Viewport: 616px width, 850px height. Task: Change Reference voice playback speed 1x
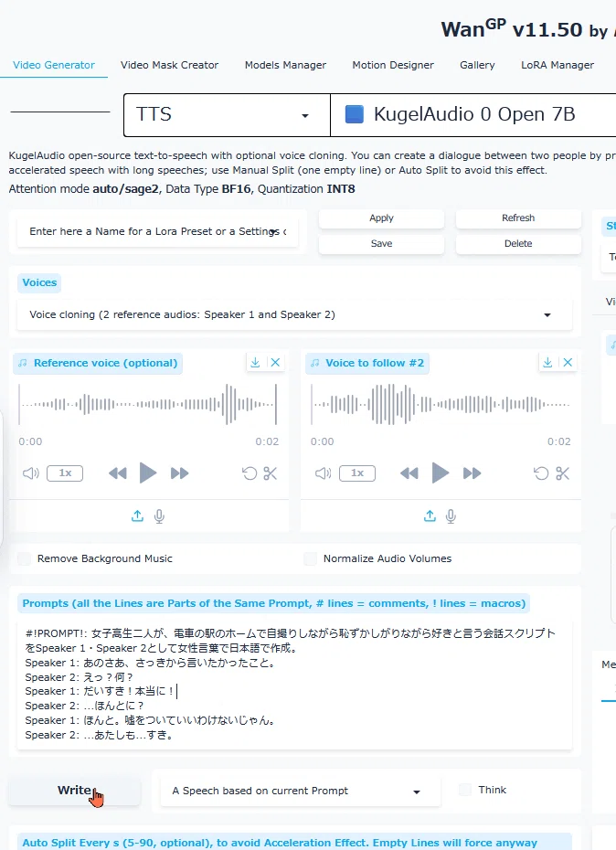tap(65, 473)
